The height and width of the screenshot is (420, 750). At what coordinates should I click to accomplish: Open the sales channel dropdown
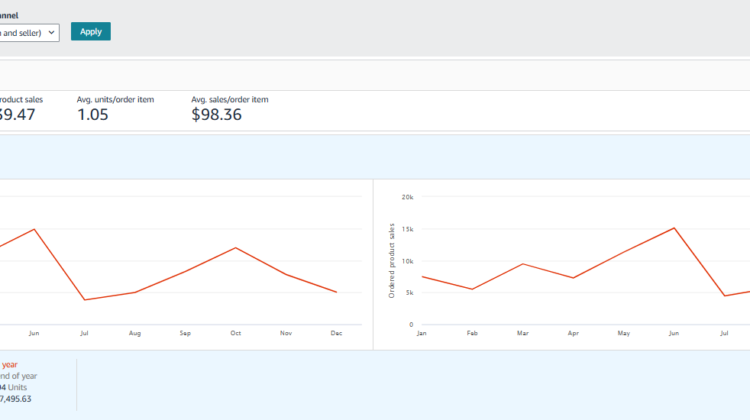[x=29, y=32]
